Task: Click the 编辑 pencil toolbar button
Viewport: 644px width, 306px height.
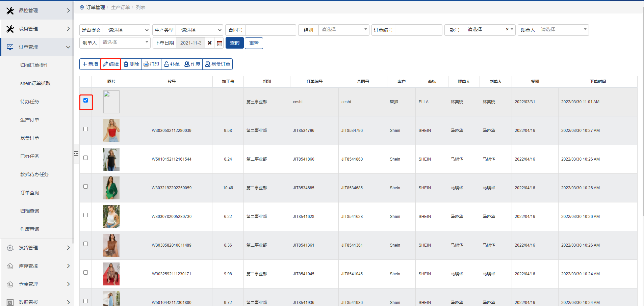Action: click(x=111, y=64)
